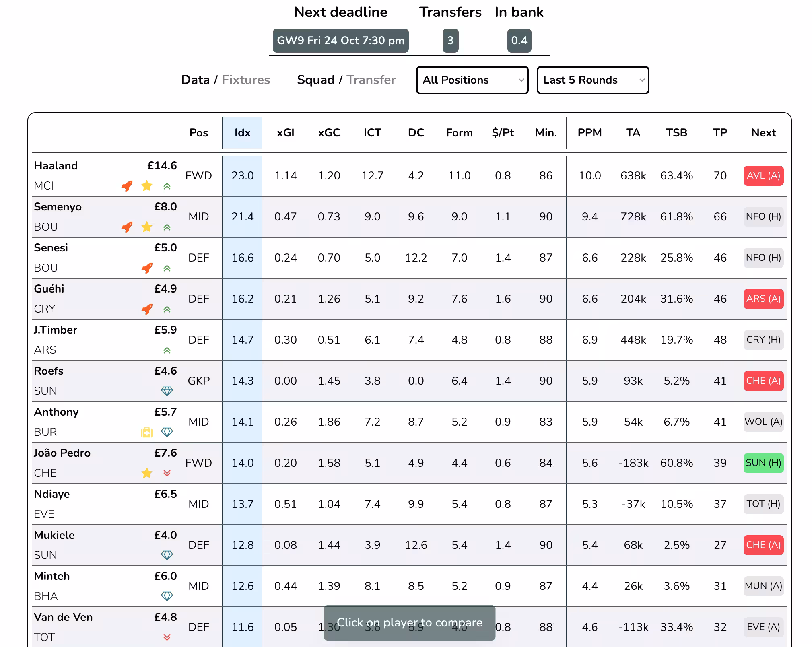Click the rocket icon in Guéhi's row
812x647 pixels.
147,309
